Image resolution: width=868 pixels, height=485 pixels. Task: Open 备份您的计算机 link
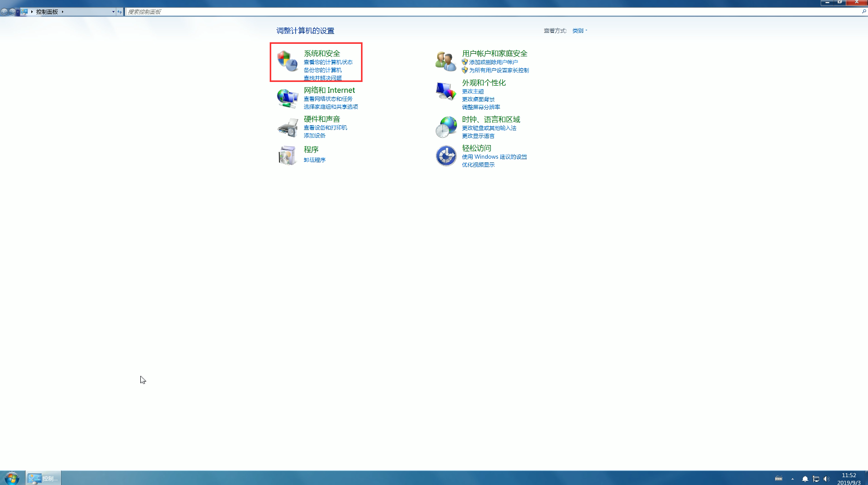323,70
